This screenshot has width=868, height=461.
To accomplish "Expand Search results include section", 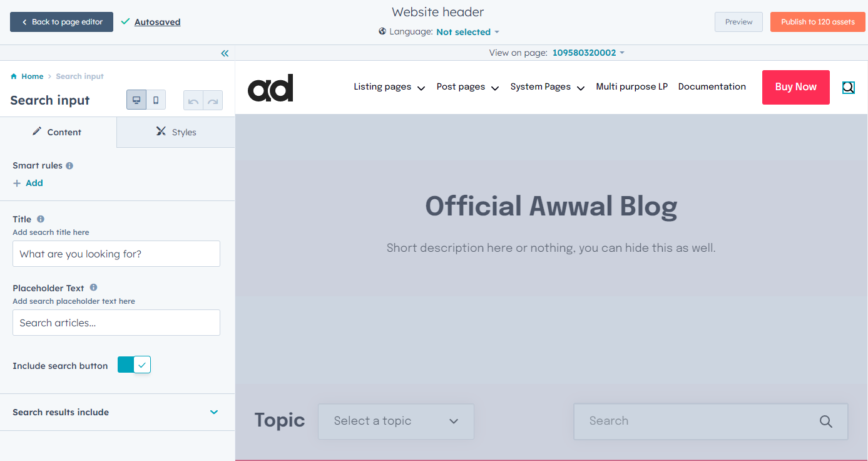I will pos(117,412).
